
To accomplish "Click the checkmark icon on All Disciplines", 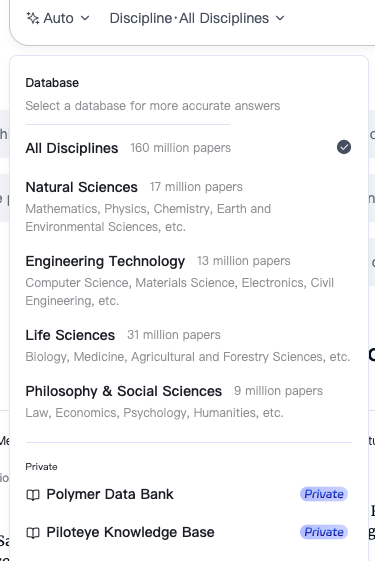I will point(344,147).
